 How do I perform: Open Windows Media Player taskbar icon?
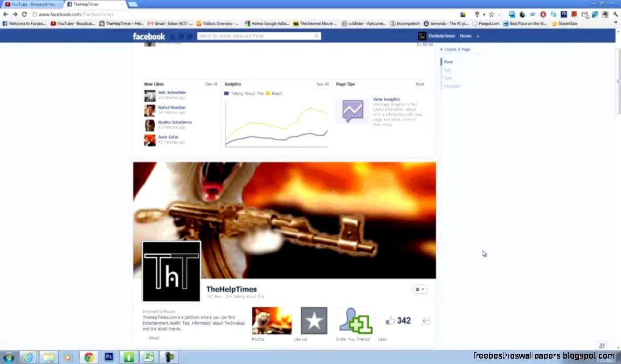pos(68,358)
